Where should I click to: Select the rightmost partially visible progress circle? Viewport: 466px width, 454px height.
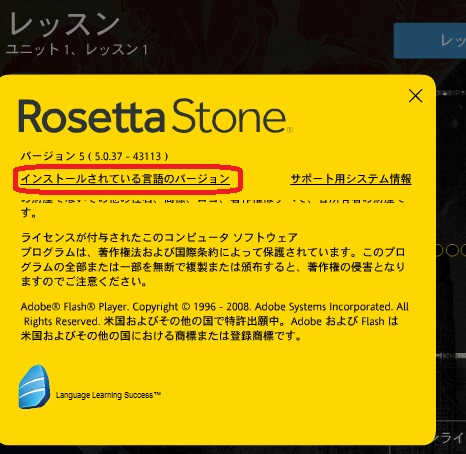[463, 250]
